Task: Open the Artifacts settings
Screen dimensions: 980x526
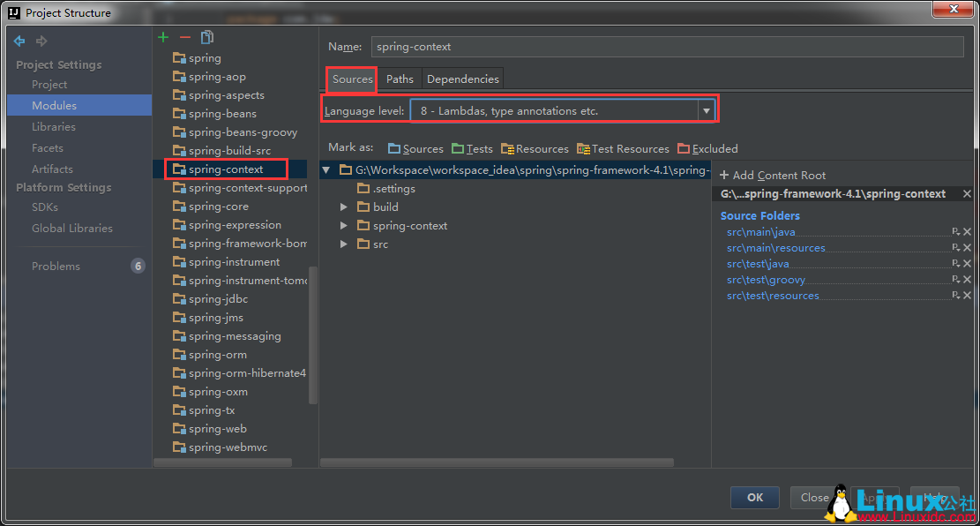Action: click(x=53, y=169)
